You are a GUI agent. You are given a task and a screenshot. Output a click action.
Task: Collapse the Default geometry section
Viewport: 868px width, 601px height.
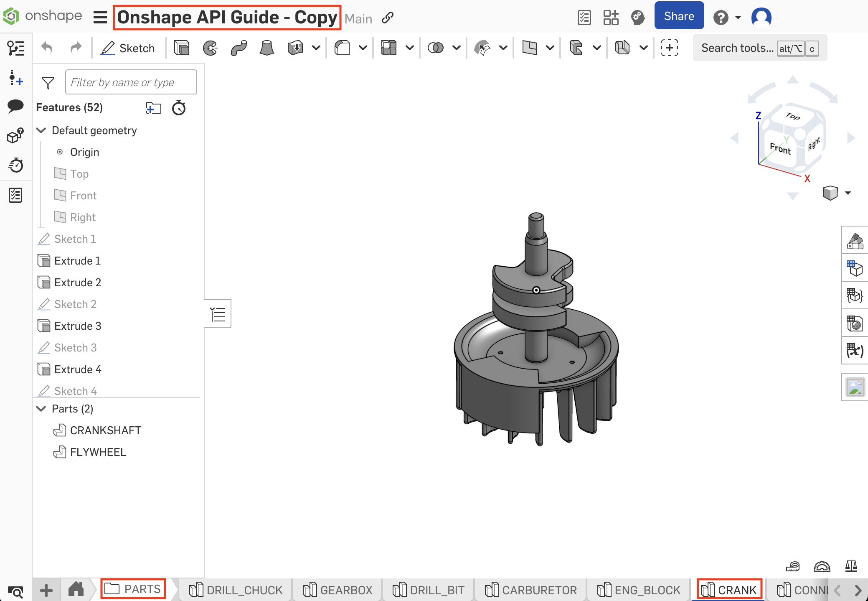pos(41,130)
